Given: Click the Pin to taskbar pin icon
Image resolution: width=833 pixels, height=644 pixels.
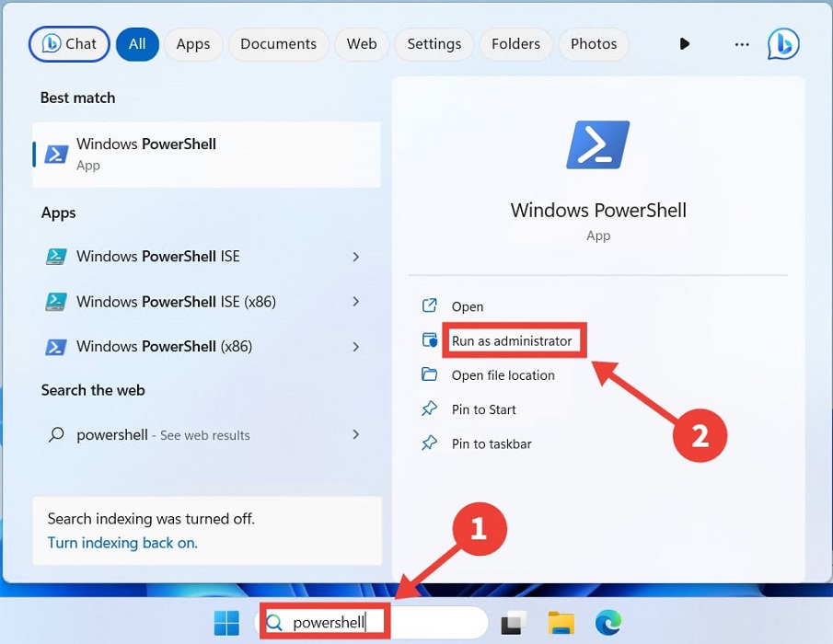Looking at the screenshot, I should click(428, 443).
